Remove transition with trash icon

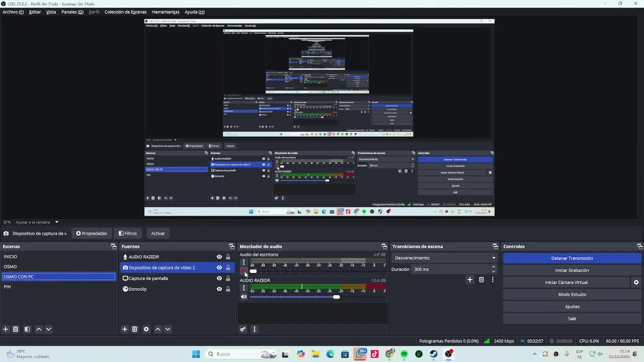coord(481,280)
